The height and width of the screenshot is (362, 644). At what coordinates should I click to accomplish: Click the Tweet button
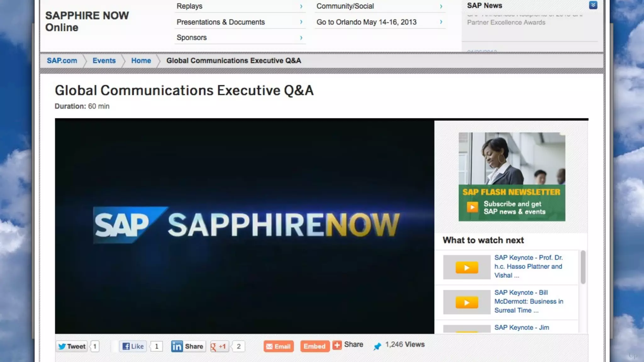click(x=72, y=346)
